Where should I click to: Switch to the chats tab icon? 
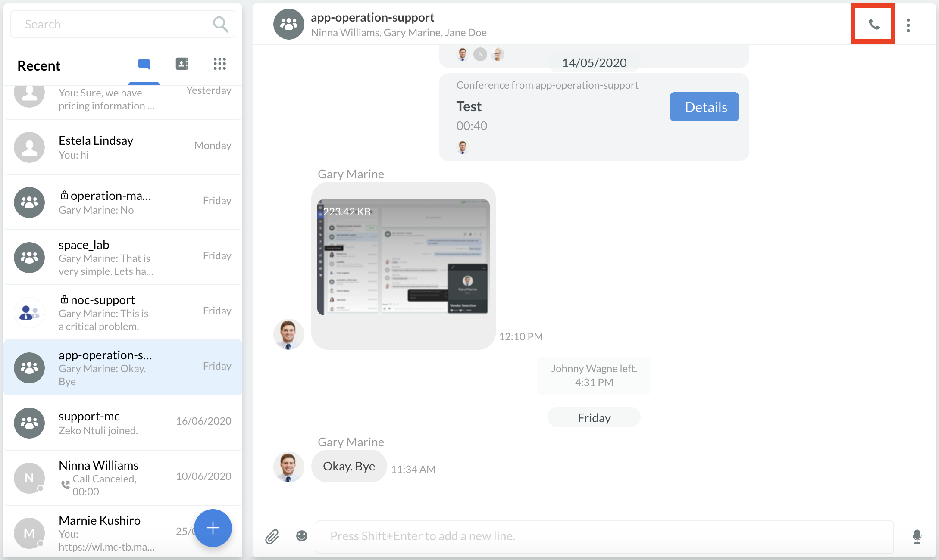[144, 64]
